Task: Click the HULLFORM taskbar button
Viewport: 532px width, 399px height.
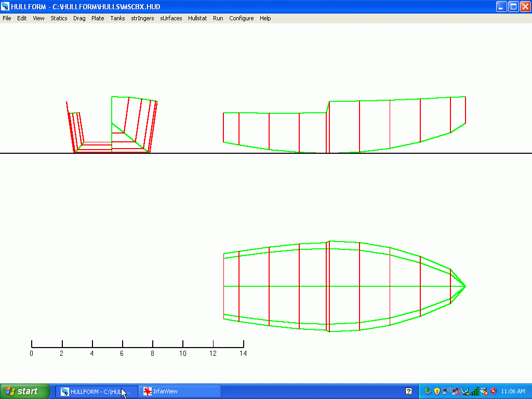Action: tap(97, 391)
